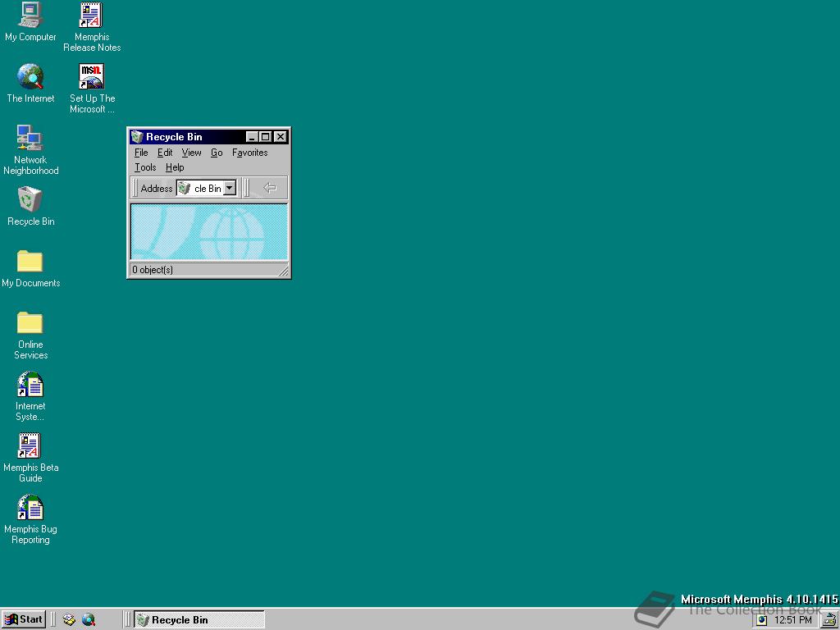Select the Memphis Bug Reporting shortcut
This screenshot has height=630, width=840.
pyautogui.click(x=30, y=519)
